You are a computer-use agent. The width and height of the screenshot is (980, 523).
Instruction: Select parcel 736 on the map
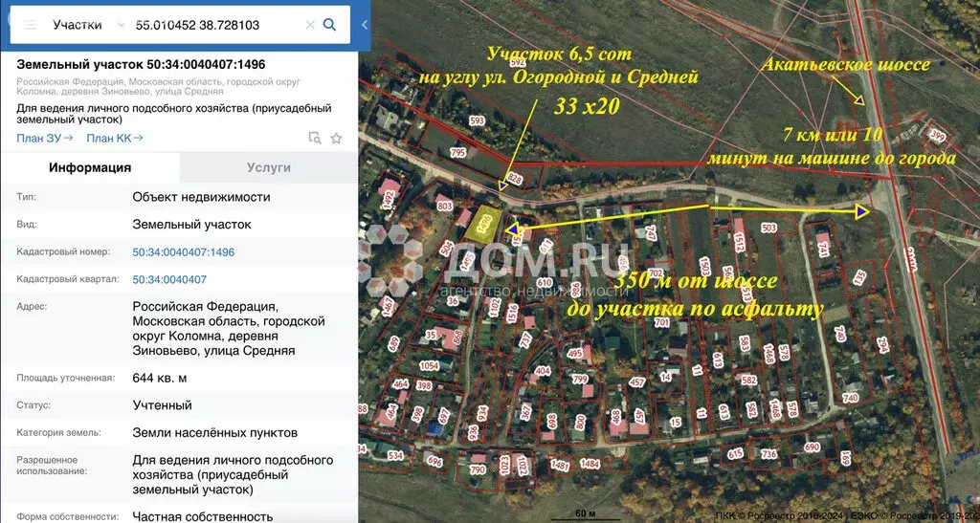(768, 454)
